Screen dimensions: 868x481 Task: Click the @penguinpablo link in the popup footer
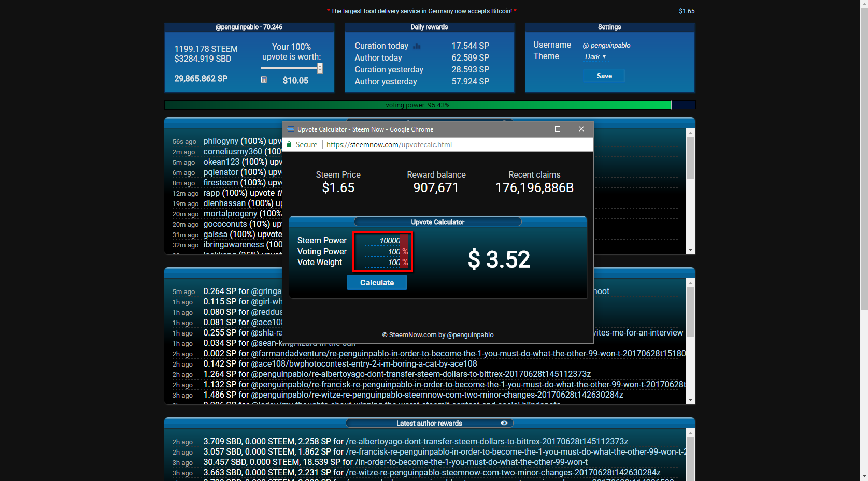[471, 335]
